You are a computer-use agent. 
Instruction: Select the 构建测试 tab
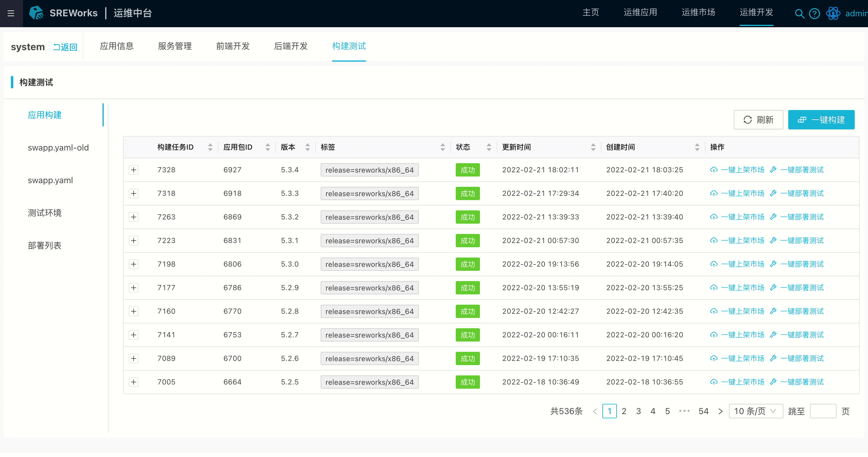(349, 46)
